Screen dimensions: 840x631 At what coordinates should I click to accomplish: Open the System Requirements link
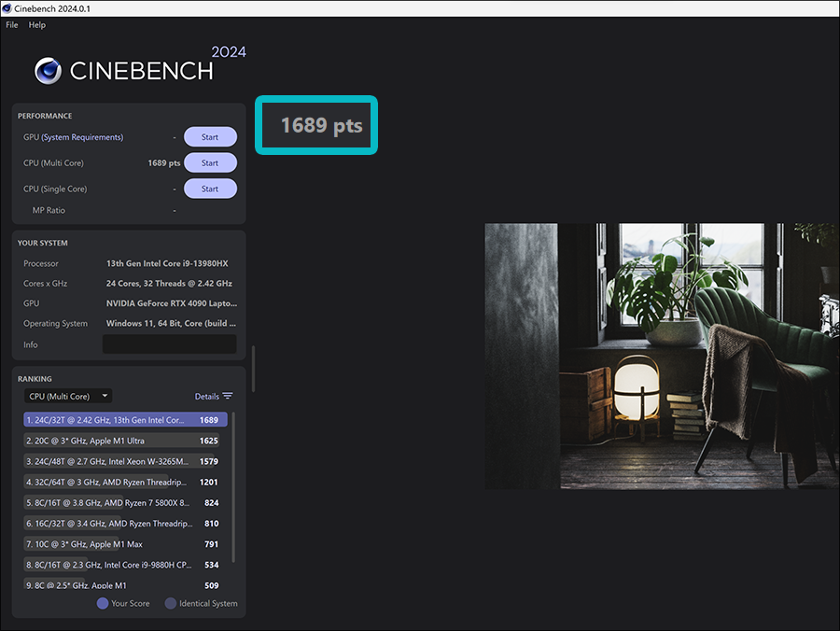[x=82, y=137]
